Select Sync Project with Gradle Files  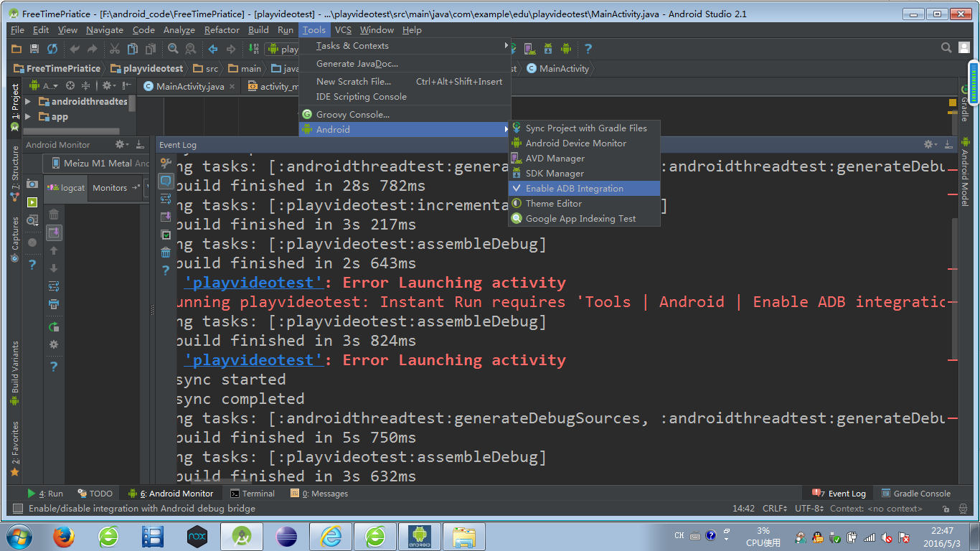[x=584, y=128]
